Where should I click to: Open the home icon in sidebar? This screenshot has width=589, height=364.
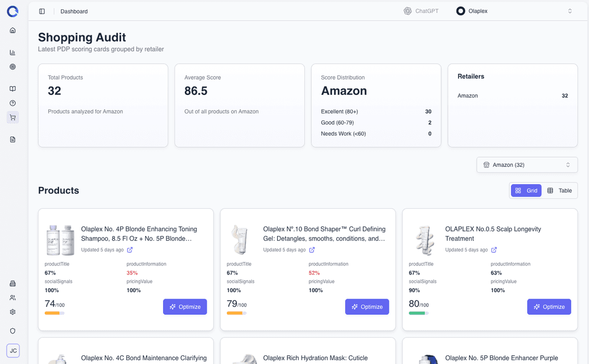pyautogui.click(x=13, y=31)
